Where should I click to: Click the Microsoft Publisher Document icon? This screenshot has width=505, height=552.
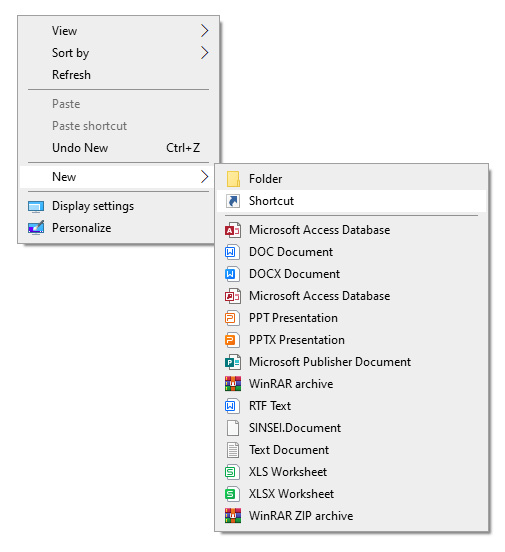233,362
